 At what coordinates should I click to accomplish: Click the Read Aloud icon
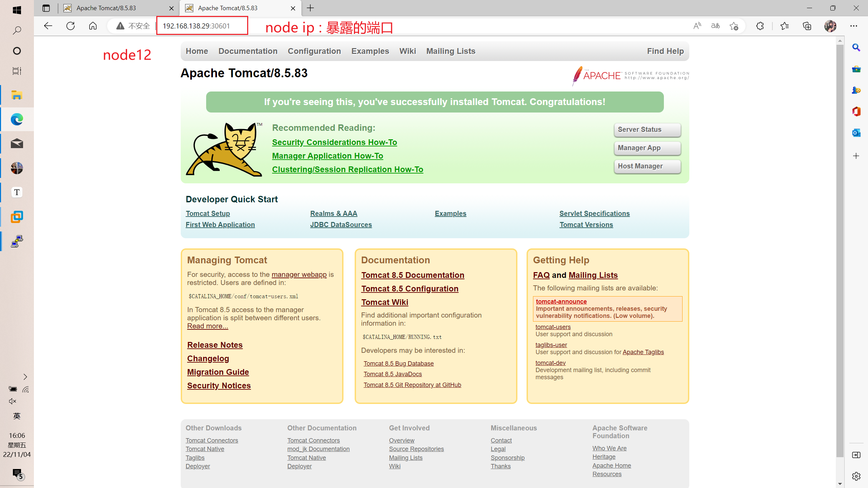[697, 26]
